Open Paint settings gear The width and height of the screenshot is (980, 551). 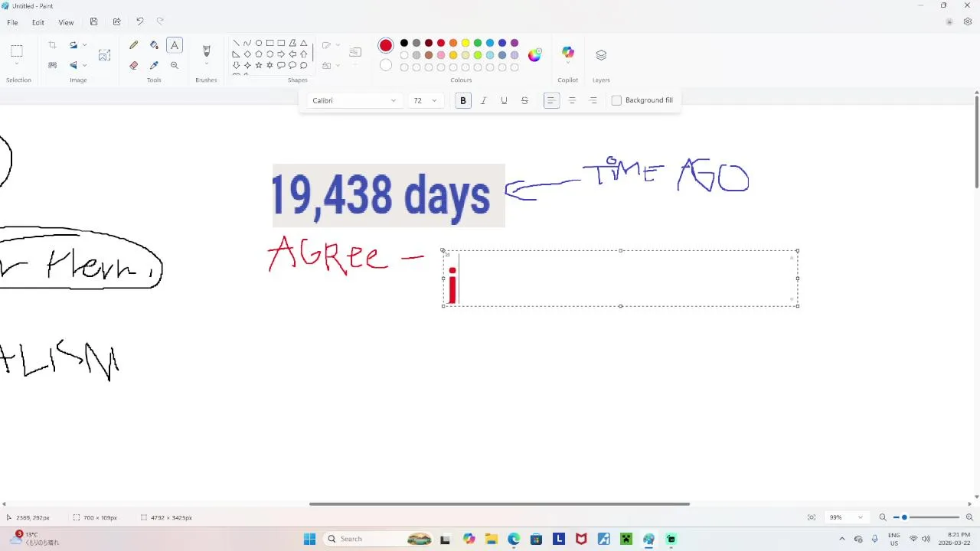coord(968,22)
